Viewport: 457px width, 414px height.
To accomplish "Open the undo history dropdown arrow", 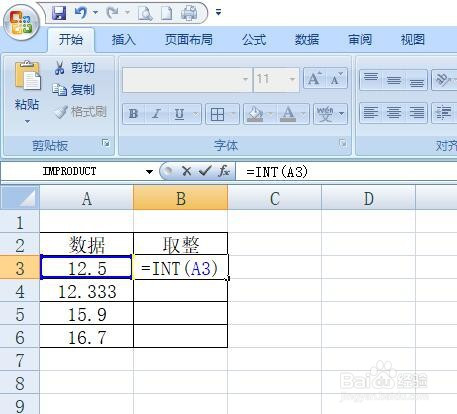I will coord(96,13).
